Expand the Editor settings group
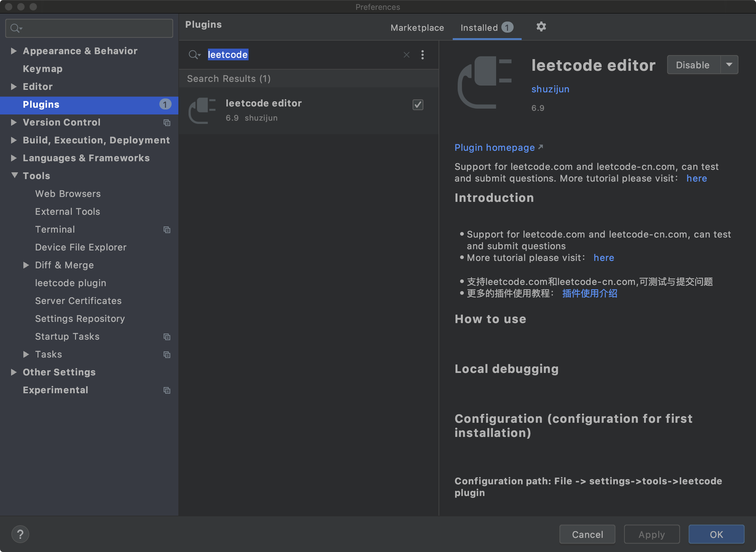The width and height of the screenshot is (756, 552). coord(14,86)
